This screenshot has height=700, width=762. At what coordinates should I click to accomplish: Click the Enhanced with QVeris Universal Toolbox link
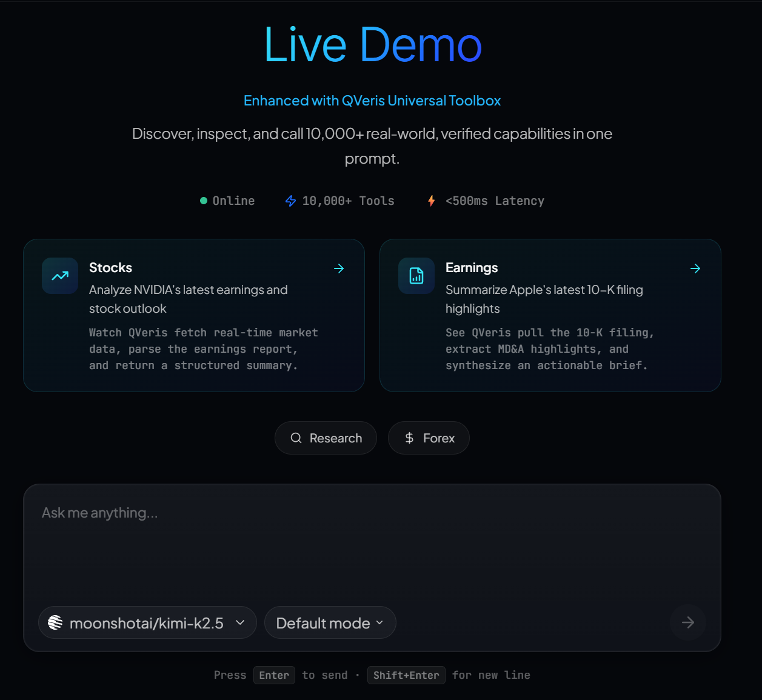pos(372,101)
